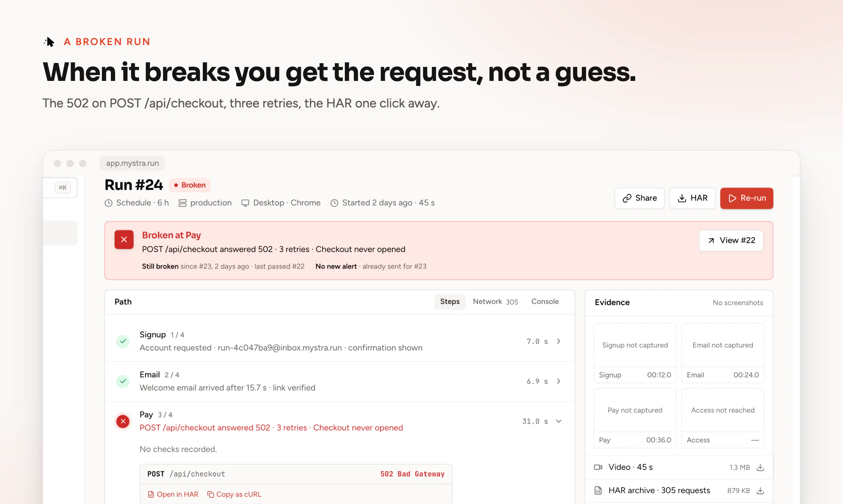Click the video camera icon in Evidence
843x504 pixels.
(x=598, y=467)
